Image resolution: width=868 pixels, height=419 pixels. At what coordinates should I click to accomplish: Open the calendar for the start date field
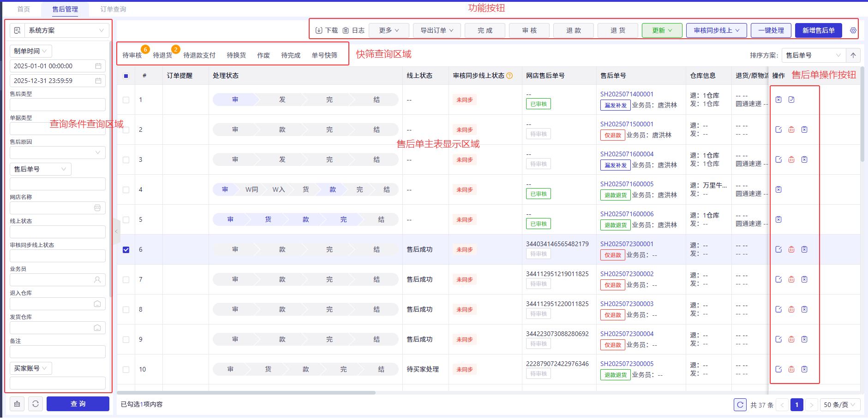pos(98,66)
